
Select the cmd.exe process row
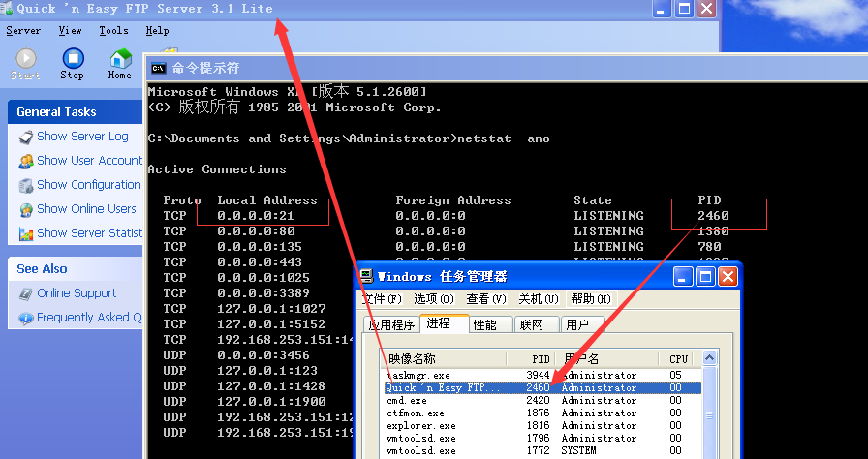tap(407, 400)
